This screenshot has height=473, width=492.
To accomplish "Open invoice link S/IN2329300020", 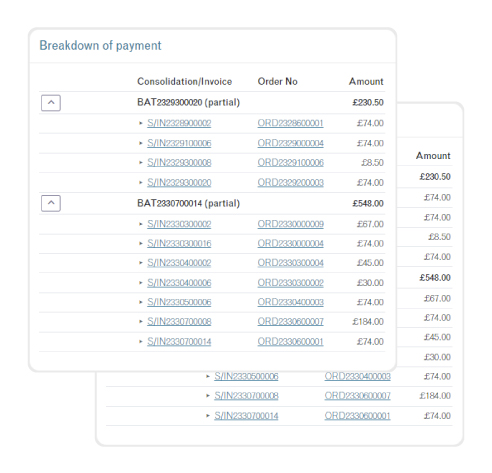I will click(179, 183).
